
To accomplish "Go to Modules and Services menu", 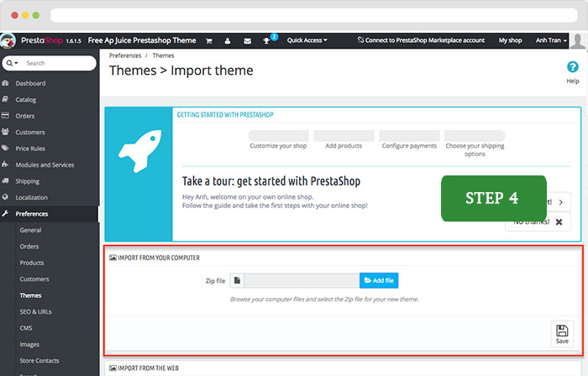I will [45, 164].
